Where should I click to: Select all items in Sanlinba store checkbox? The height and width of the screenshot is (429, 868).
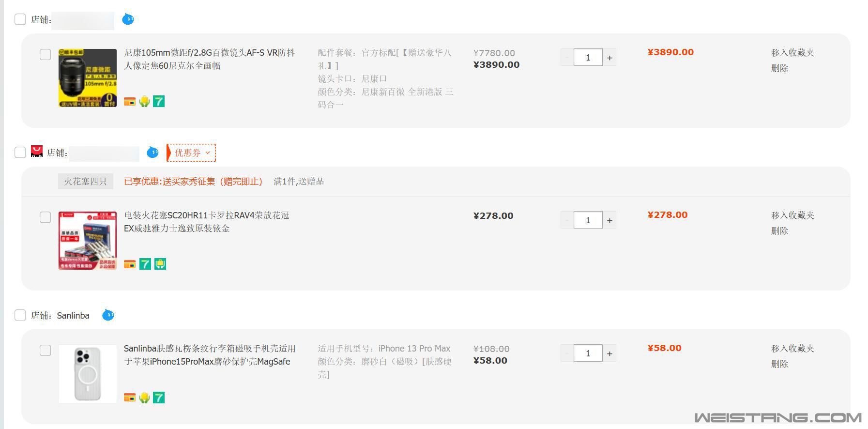(x=20, y=315)
